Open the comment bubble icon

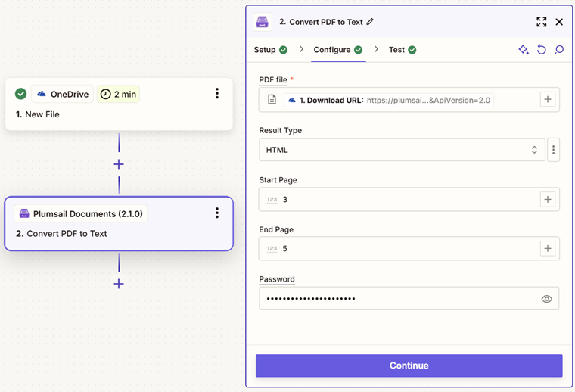[x=559, y=49]
